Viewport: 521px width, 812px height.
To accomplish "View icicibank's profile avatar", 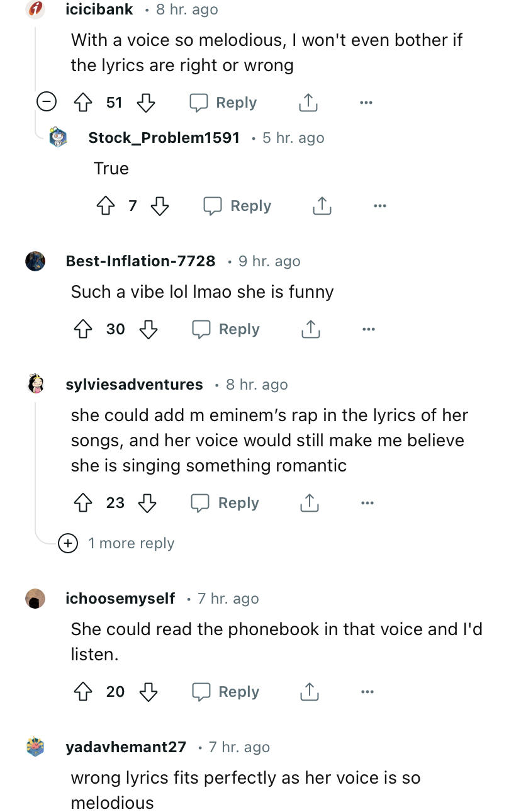I will tap(36, 9).
